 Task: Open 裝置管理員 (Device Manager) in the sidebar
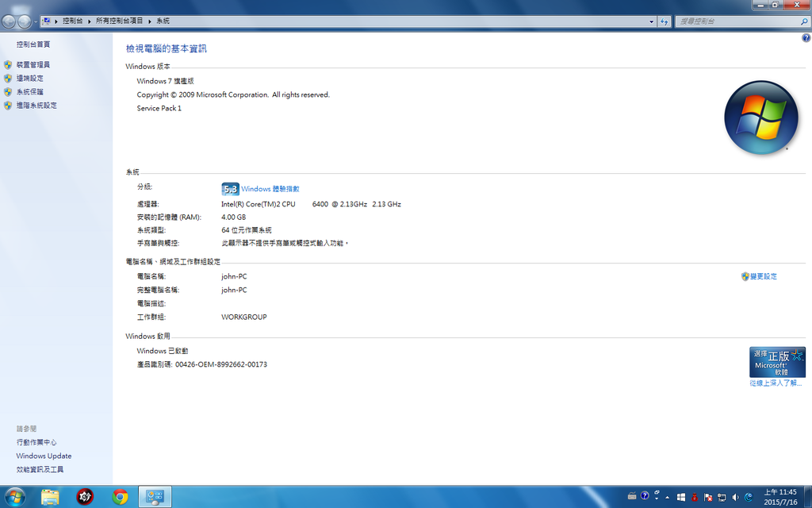pyautogui.click(x=33, y=64)
